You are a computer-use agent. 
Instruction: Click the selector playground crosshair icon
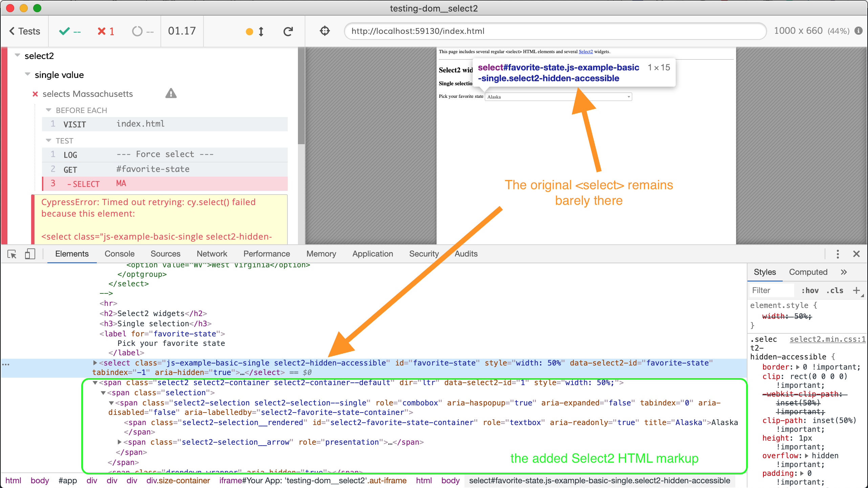[324, 31]
